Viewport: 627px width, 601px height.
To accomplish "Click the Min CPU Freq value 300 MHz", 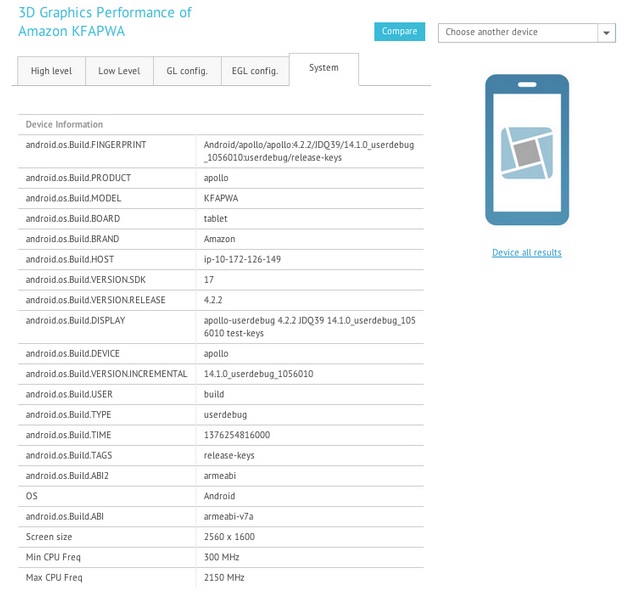I will point(222,557).
